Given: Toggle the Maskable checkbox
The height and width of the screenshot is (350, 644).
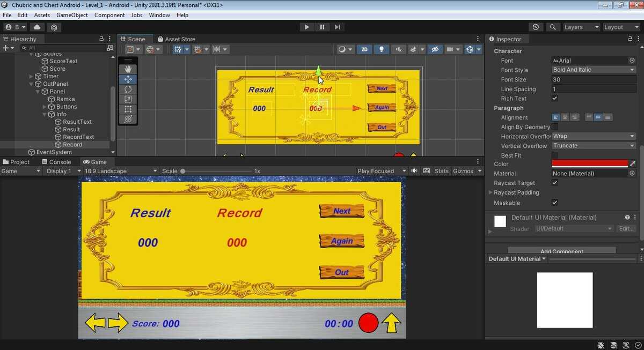Looking at the screenshot, I should (555, 203).
